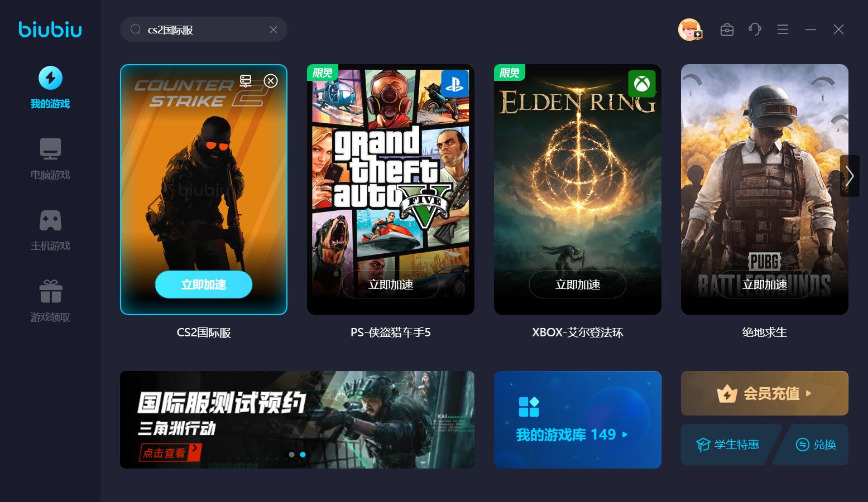868x502 pixels.
Task: Open 会员充值 membership recharge
Action: [x=765, y=393]
